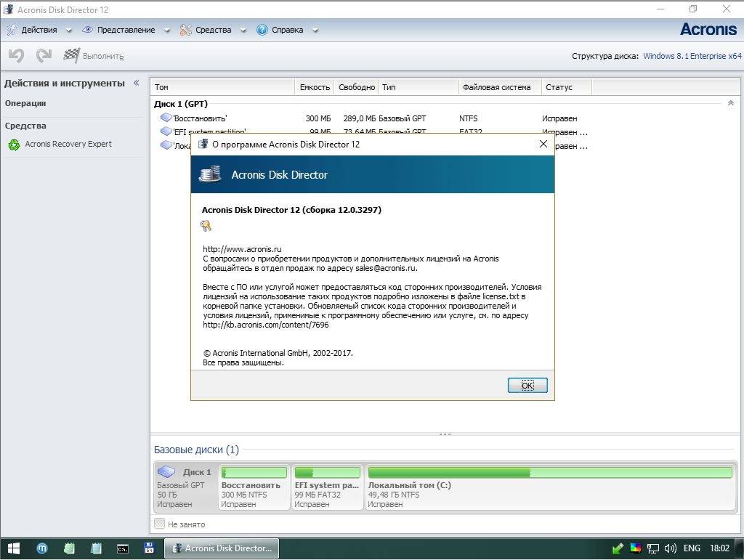Viewport: 744px width, 560px height.
Task: Click the checkered flag Выполнить icon
Action: [x=72, y=55]
